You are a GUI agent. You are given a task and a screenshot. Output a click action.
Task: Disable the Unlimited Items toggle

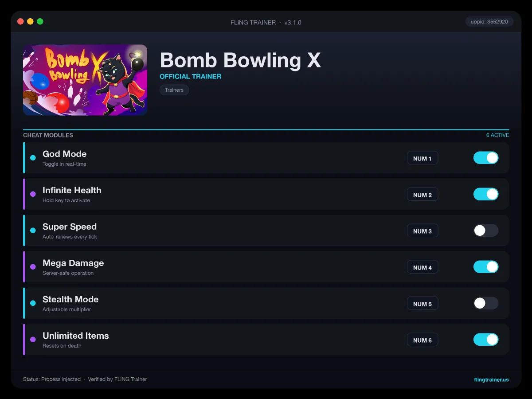click(x=486, y=340)
